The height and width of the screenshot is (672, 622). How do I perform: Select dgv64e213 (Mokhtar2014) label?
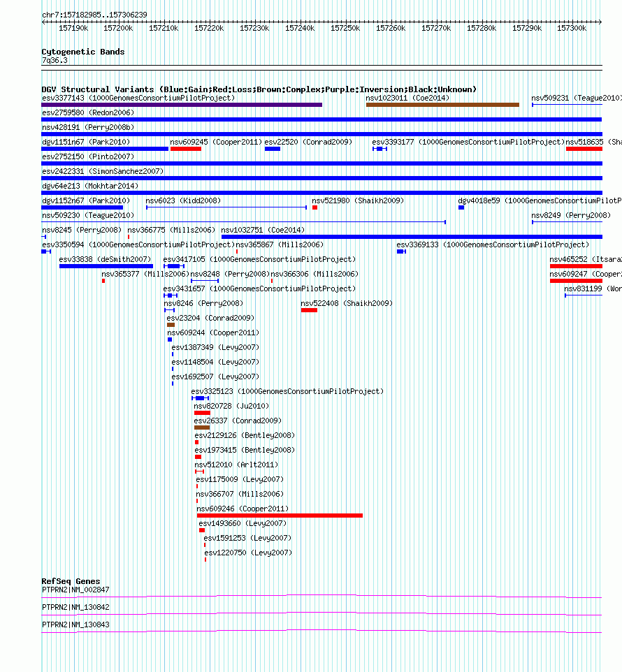(x=90, y=186)
